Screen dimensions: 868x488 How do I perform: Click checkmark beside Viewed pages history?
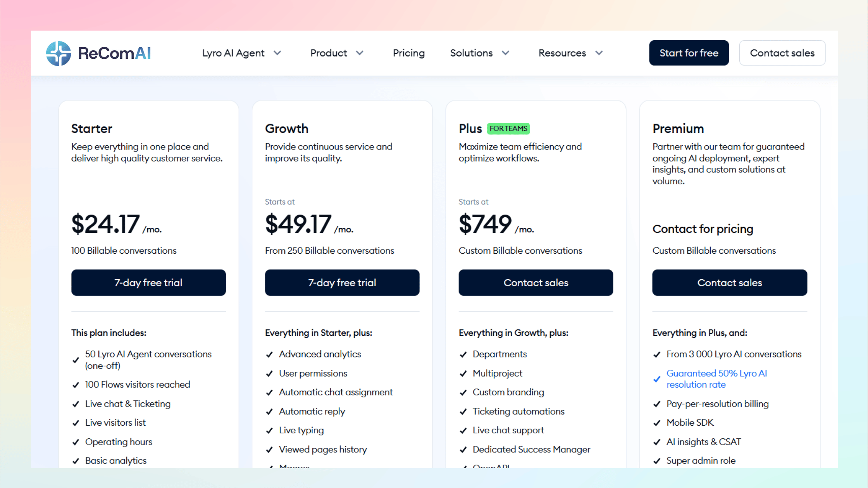tap(270, 450)
